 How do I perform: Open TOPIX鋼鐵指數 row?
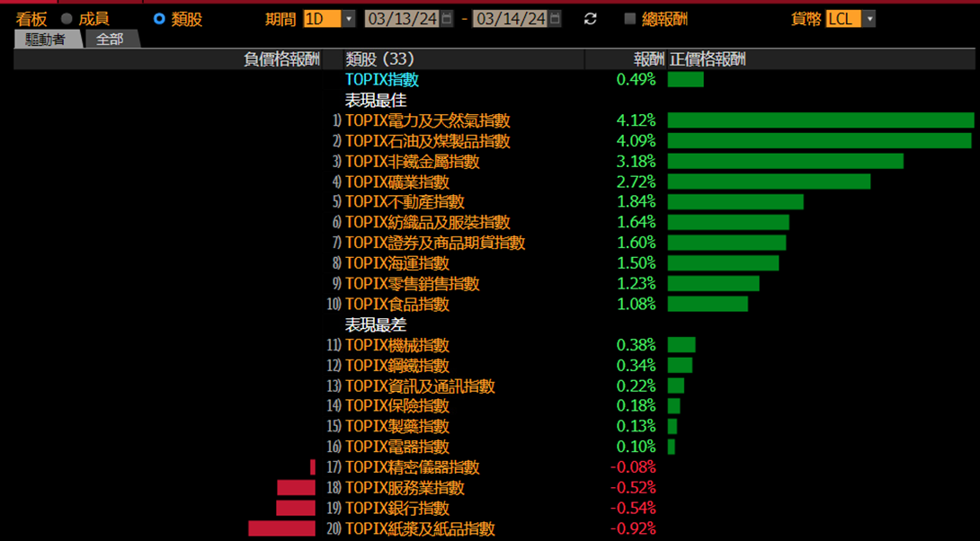coord(396,365)
